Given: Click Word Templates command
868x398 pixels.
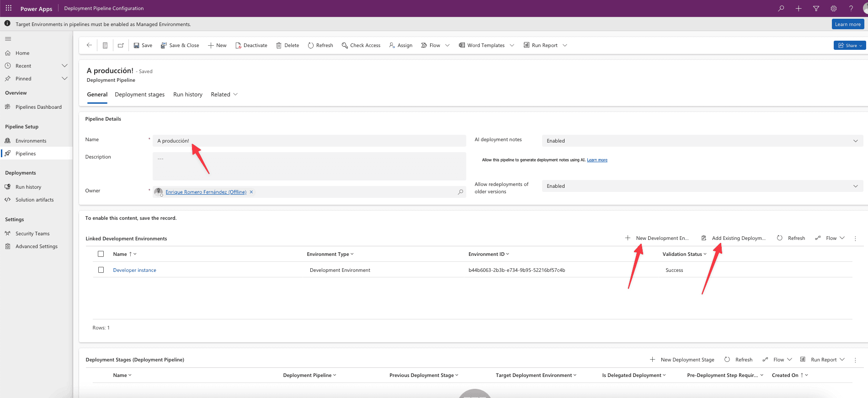Looking at the screenshot, I should tap(482, 45).
